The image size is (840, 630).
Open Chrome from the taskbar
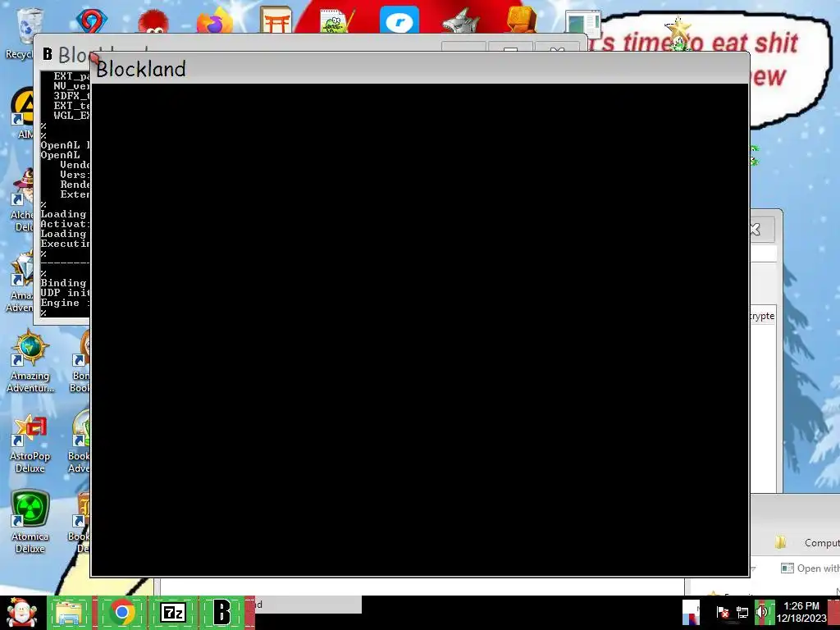tap(122, 612)
